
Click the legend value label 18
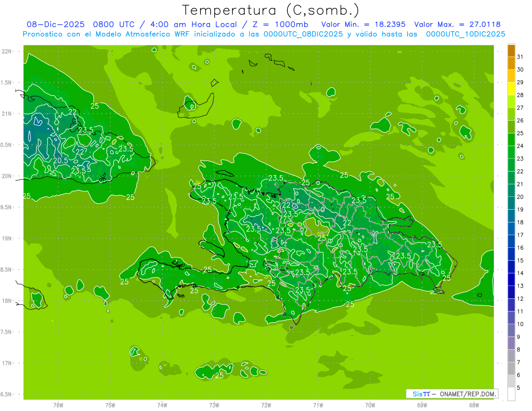520,222
